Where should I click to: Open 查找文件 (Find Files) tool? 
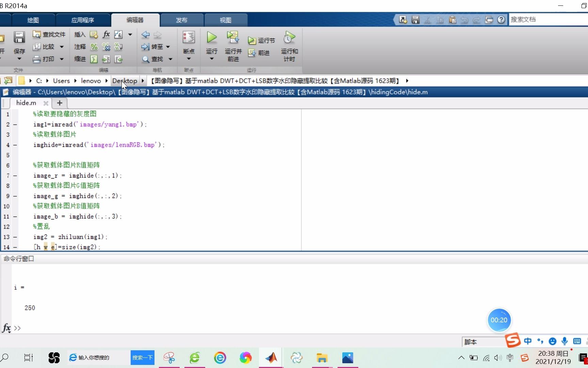[49, 34]
